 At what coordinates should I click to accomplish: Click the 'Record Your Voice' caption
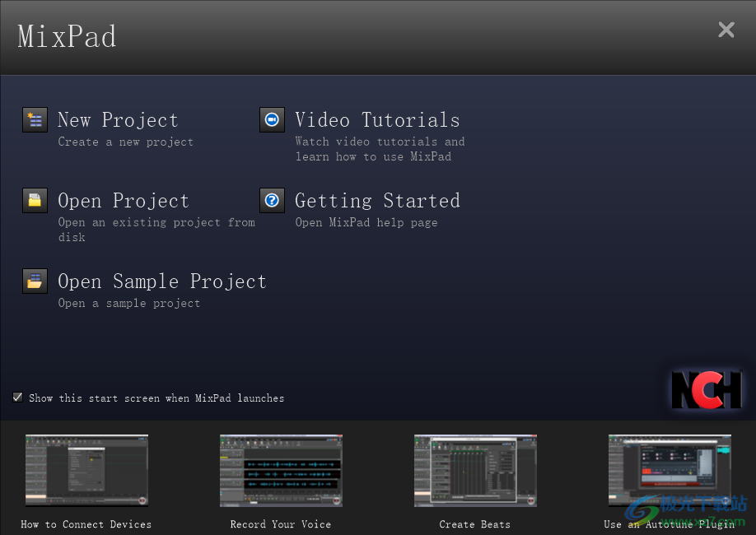281,524
